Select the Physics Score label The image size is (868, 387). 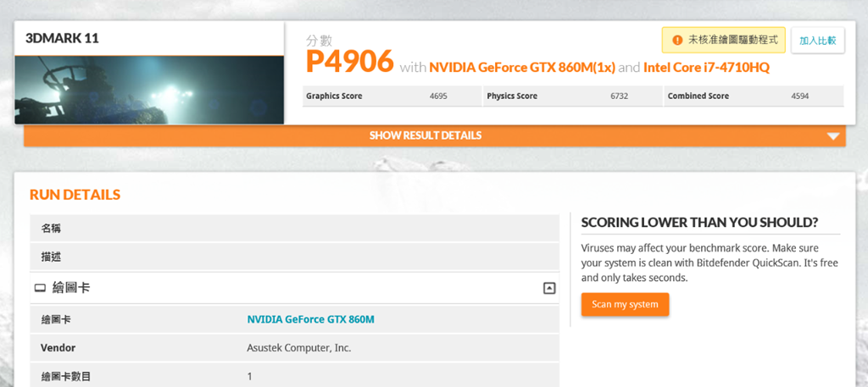(512, 97)
